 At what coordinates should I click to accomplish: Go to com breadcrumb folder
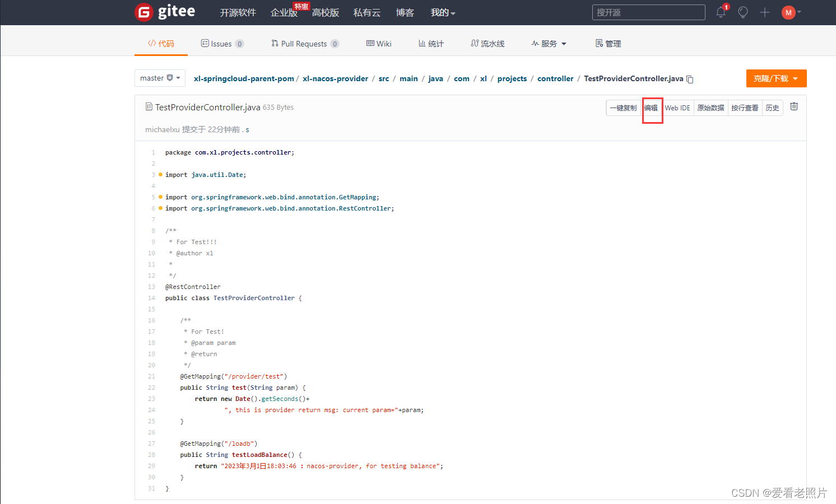tap(462, 78)
